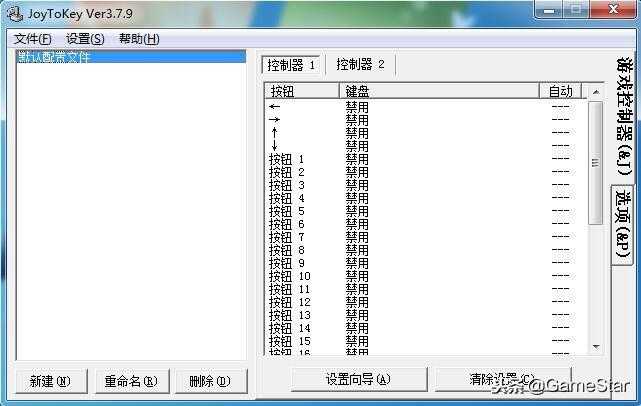This screenshot has width=641, height=406.
Task: Select the right arrow row
Action: pos(426,120)
